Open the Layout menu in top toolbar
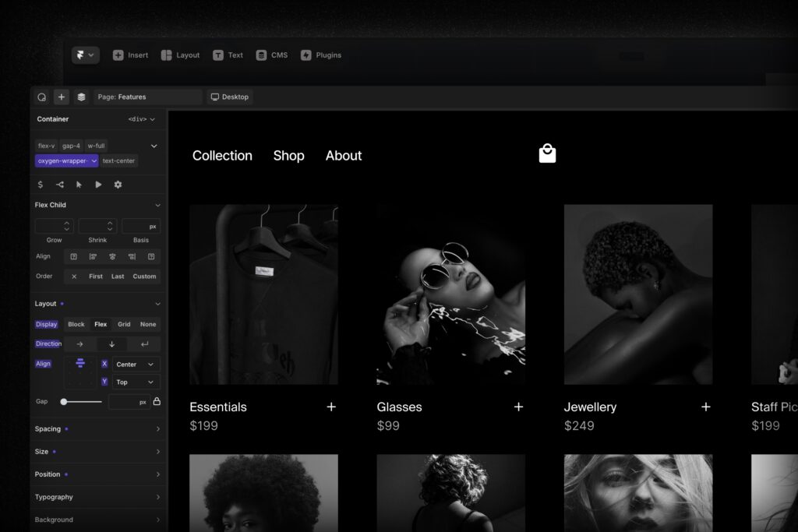This screenshot has width=798, height=532. click(180, 55)
